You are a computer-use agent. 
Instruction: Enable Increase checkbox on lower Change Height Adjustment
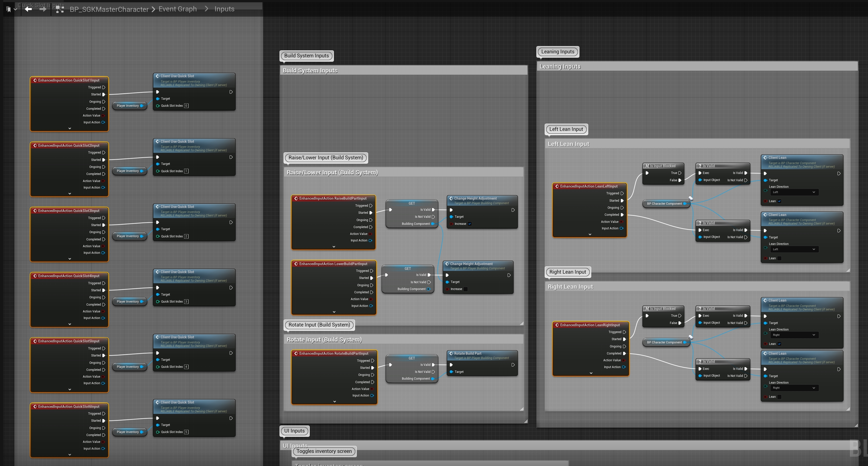(x=465, y=289)
